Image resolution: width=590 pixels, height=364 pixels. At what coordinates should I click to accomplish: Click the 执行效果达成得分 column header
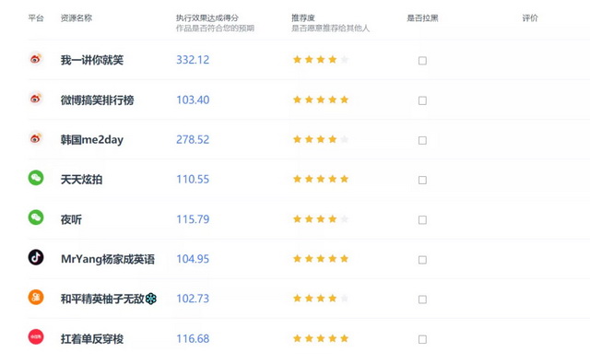click(207, 18)
